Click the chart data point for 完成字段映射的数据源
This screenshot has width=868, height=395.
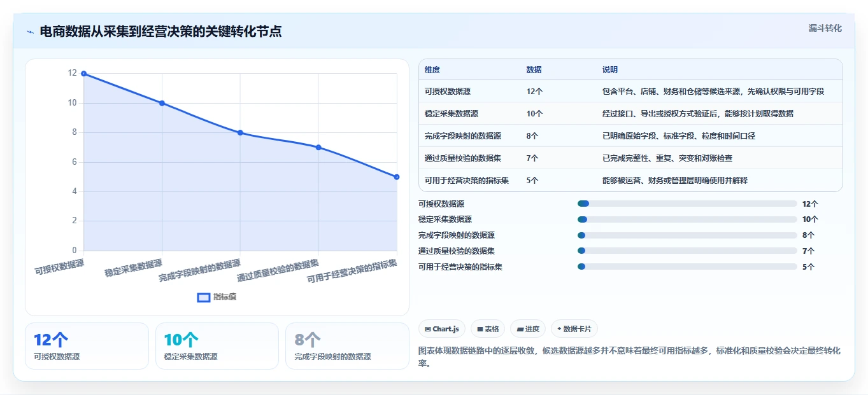(240, 132)
